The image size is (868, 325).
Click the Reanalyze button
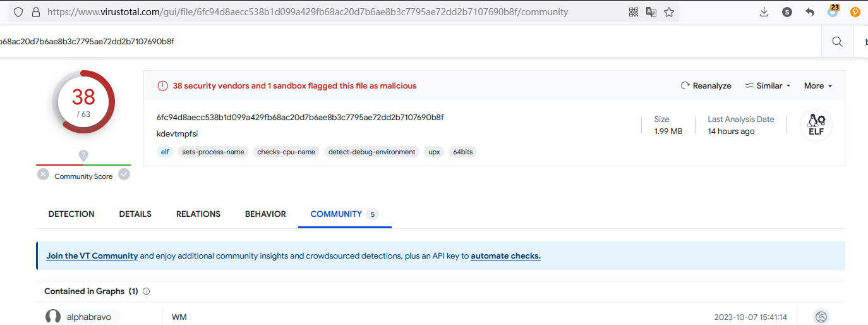(706, 86)
